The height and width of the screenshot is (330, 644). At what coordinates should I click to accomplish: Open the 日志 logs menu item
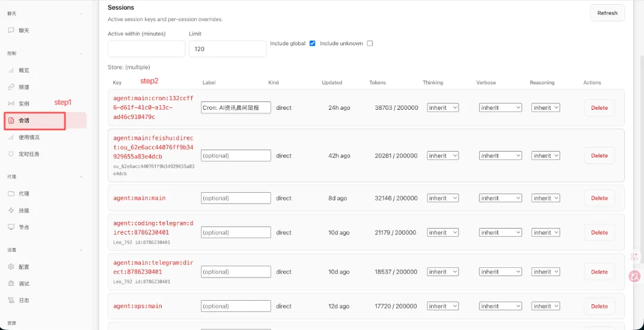tap(24, 300)
